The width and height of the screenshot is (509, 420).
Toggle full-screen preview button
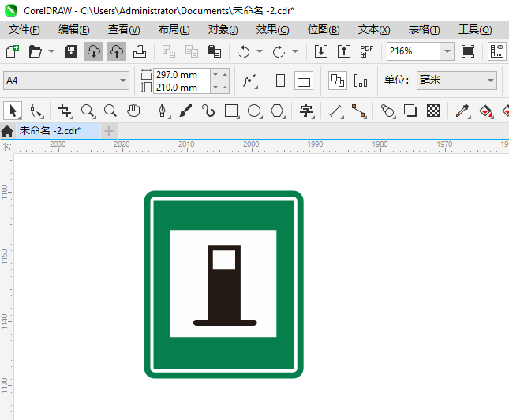tap(468, 51)
